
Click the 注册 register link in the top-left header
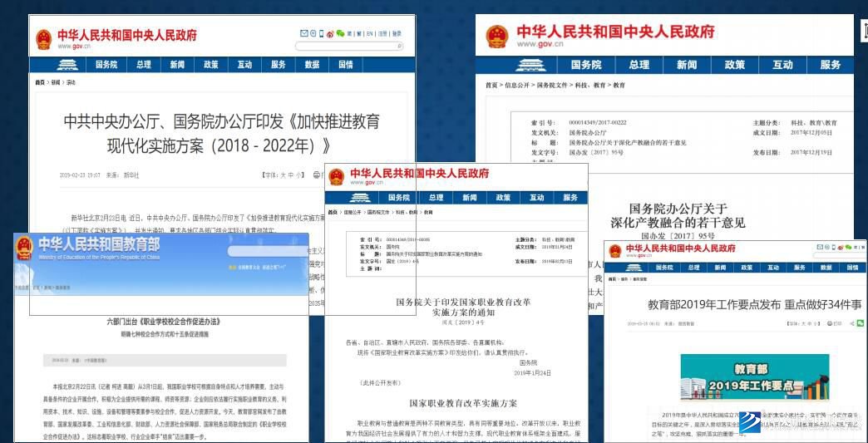[x=382, y=34]
